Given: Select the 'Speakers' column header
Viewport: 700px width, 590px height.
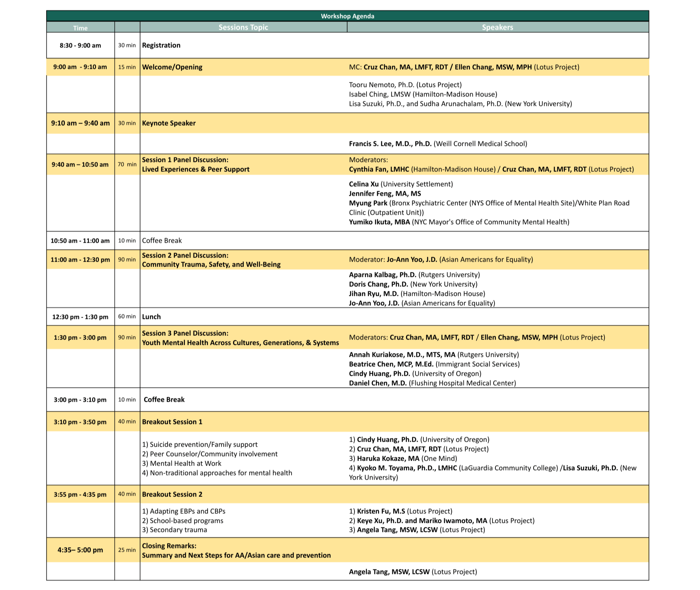Looking at the screenshot, I should pos(498,27).
